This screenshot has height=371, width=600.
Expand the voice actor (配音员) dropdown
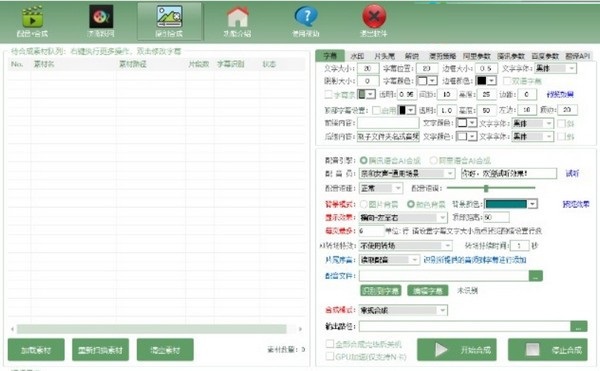(x=450, y=173)
